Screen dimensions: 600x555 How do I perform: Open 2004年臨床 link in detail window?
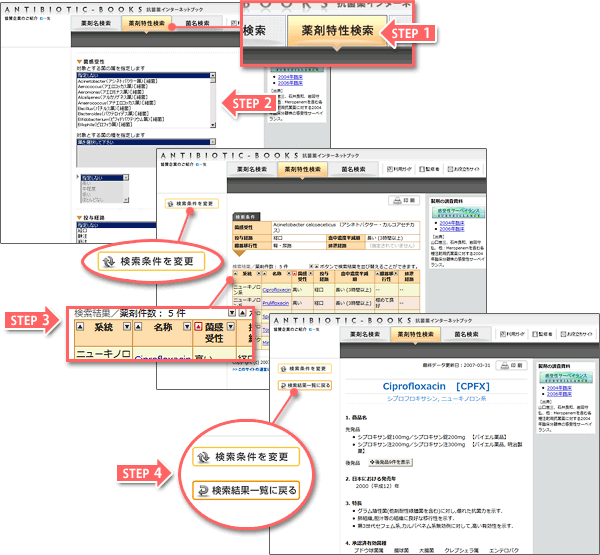[x=559, y=388]
